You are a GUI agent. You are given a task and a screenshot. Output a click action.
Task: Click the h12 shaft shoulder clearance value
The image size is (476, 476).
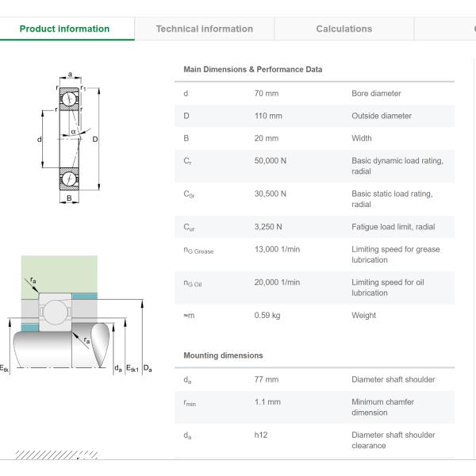click(261, 435)
